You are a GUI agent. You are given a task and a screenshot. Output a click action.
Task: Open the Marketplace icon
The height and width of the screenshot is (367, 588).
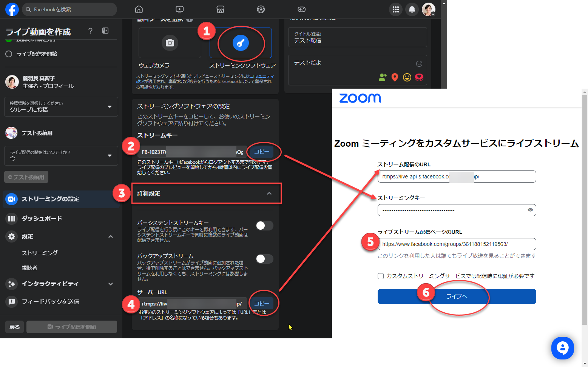pos(221,9)
